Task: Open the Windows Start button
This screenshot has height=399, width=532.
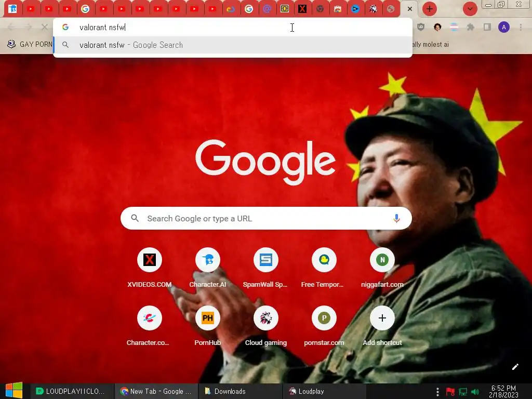Action: [14, 391]
